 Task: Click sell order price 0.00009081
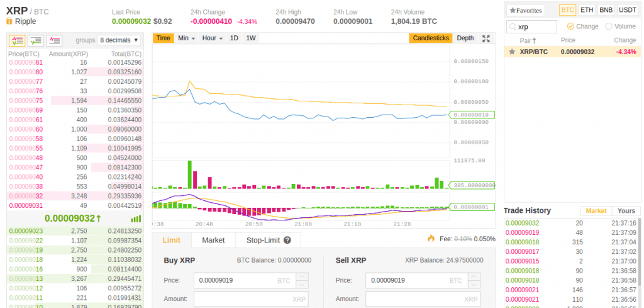tap(26, 62)
